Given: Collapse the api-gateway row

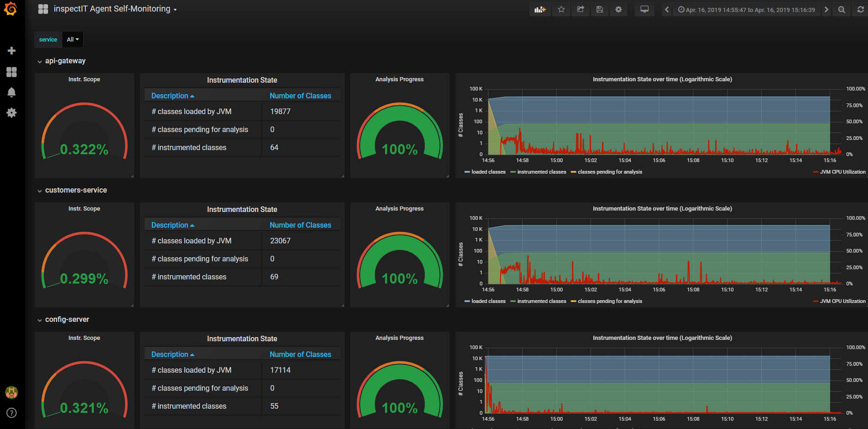Looking at the screenshot, I should [65, 61].
